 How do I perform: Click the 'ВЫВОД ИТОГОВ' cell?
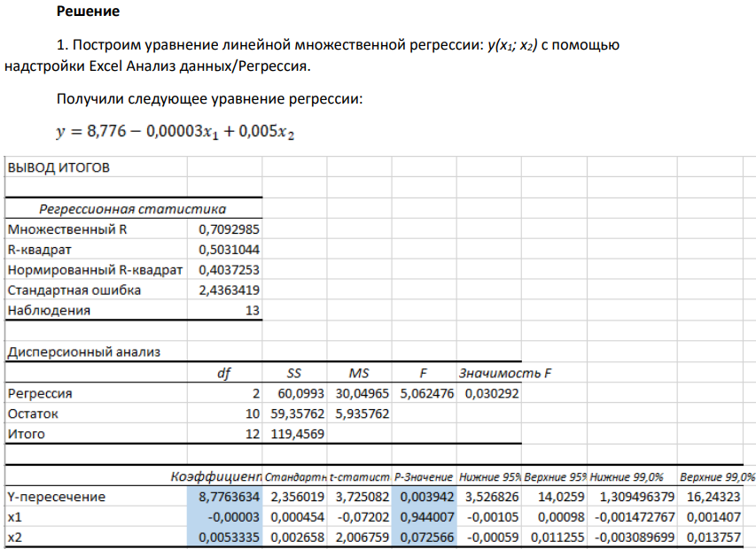58,167
